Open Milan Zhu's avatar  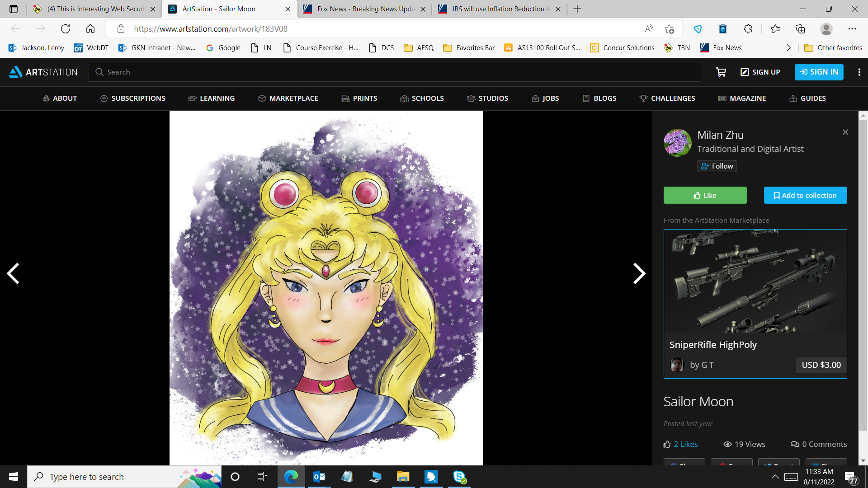[677, 143]
